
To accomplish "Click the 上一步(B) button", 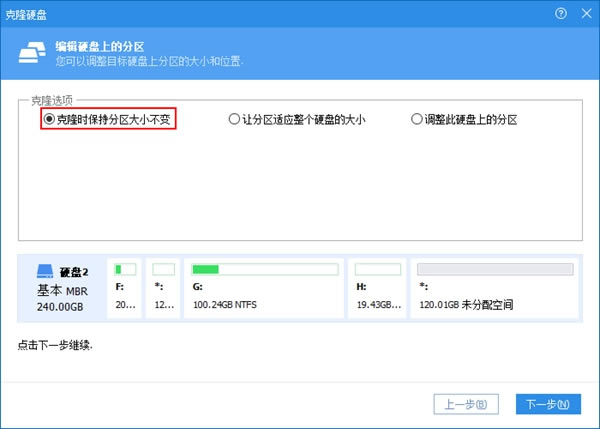I will tap(466, 404).
